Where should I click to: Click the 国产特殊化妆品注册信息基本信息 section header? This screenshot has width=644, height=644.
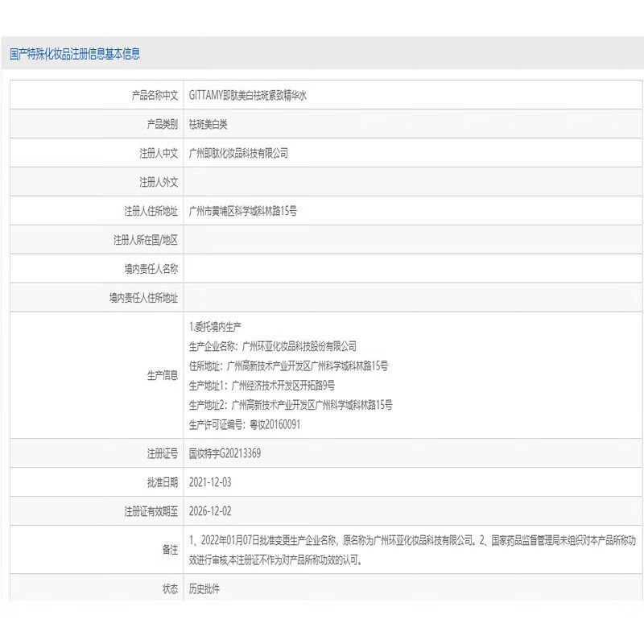point(75,54)
